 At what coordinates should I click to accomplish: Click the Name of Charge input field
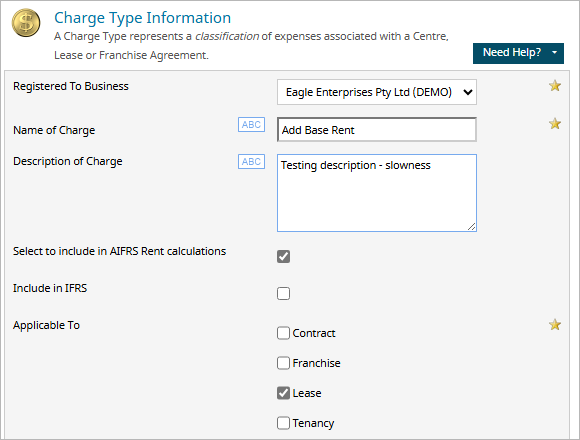click(377, 130)
